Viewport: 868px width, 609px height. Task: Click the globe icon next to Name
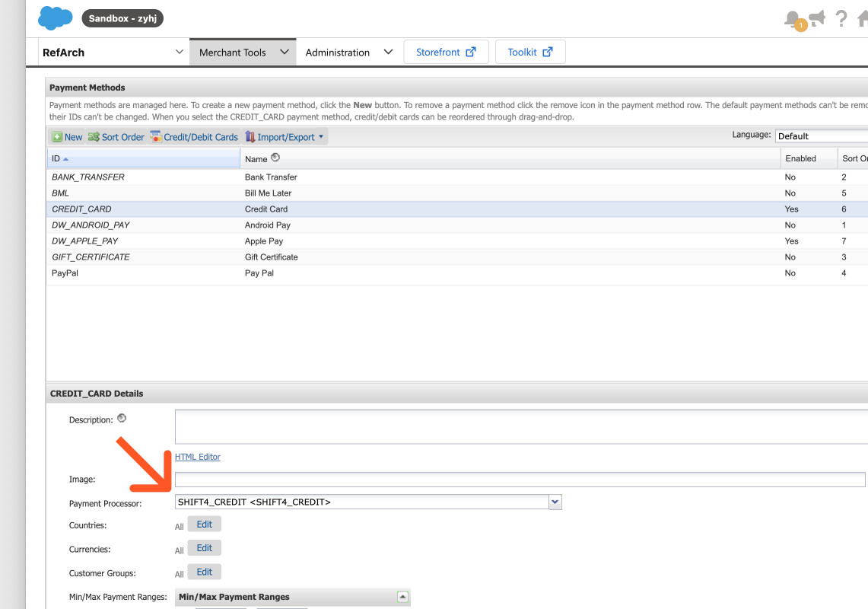[x=275, y=158]
